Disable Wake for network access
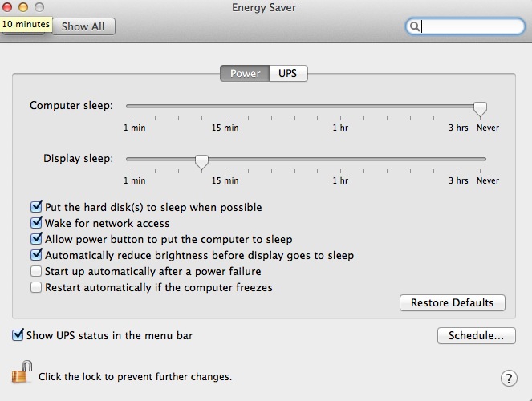Screen dimensions: 532x401 point(36,223)
